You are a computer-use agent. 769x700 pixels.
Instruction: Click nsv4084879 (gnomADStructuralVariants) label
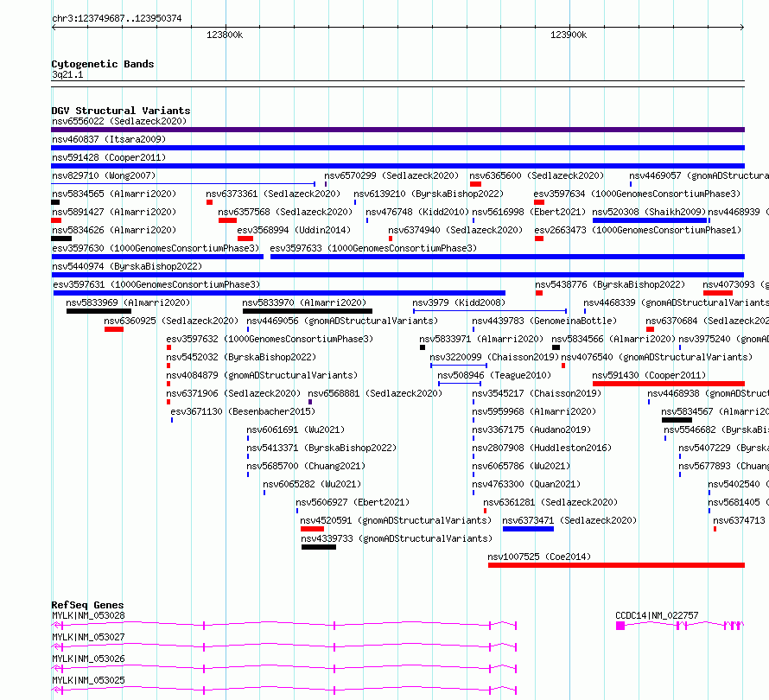pos(262,375)
